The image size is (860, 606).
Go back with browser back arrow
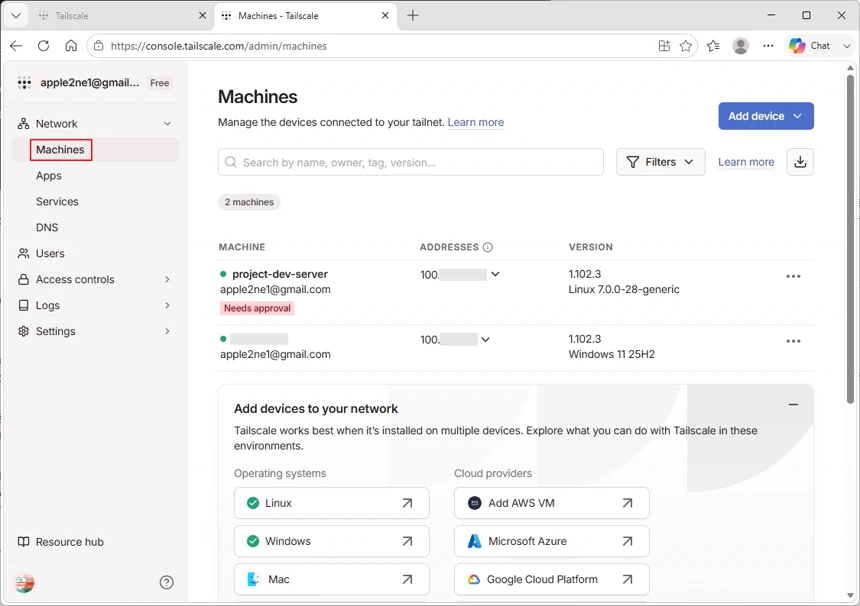[x=16, y=46]
